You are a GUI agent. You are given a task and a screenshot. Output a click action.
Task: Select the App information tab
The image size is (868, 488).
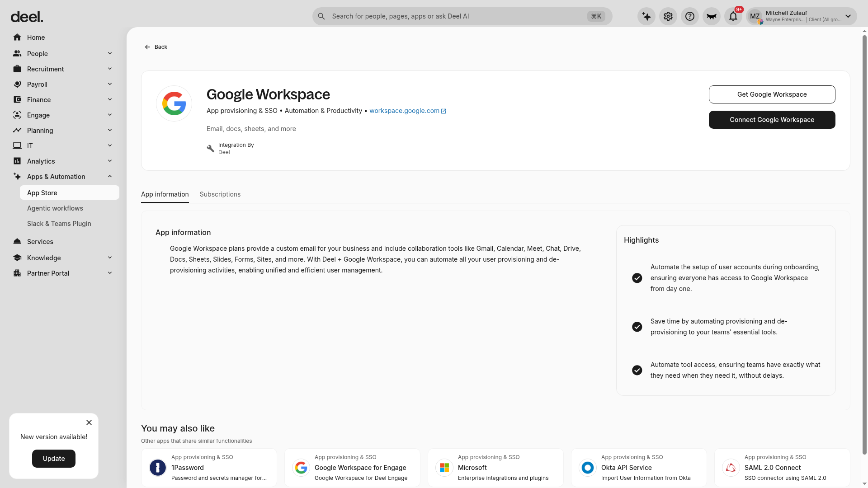coord(165,194)
